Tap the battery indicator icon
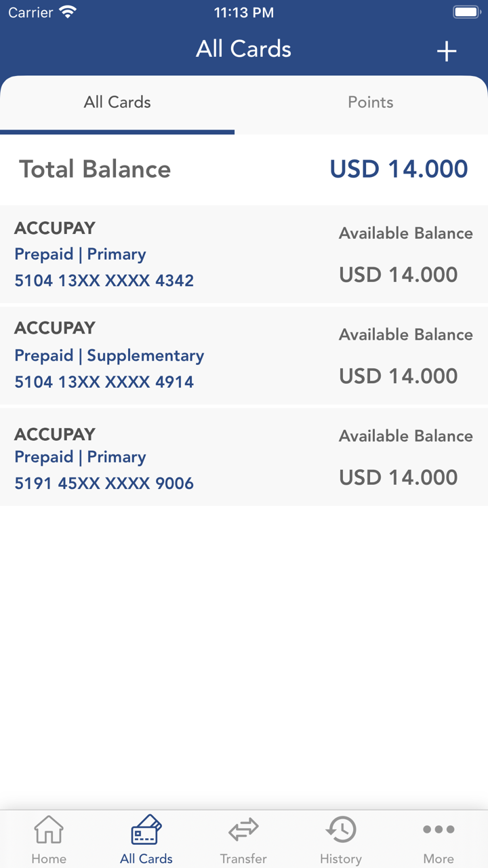Screen dimensions: 488x868 point(467,12)
